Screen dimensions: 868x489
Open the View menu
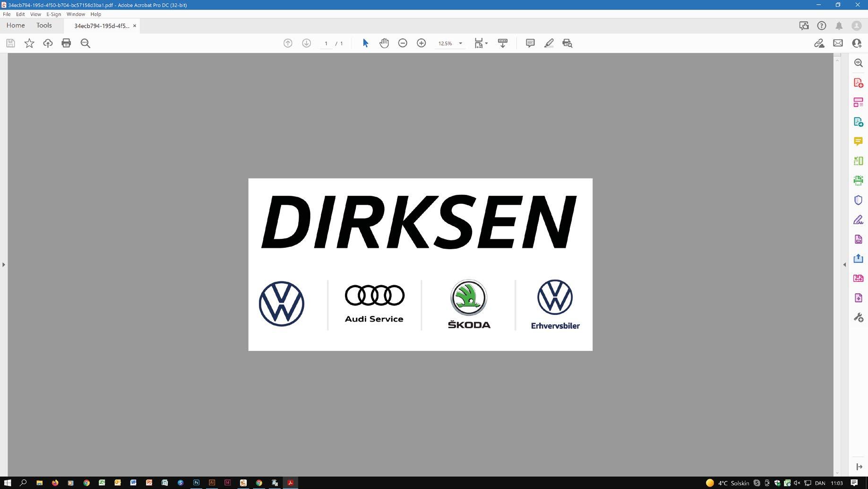(x=35, y=14)
